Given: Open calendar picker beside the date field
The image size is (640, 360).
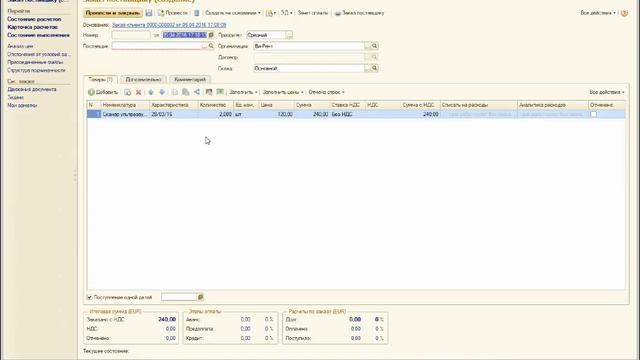Looking at the screenshot, I should [211, 35].
